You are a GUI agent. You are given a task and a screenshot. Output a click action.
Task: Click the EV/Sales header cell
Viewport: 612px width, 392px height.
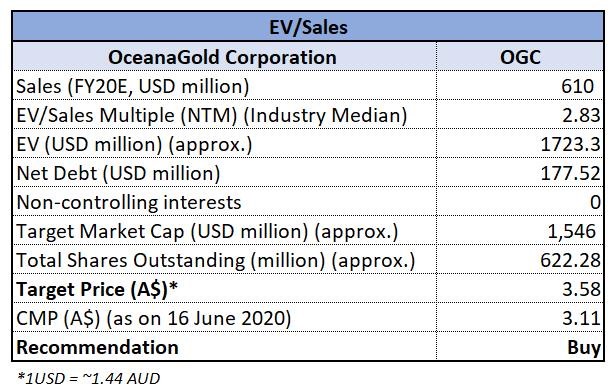click(308, 27)
